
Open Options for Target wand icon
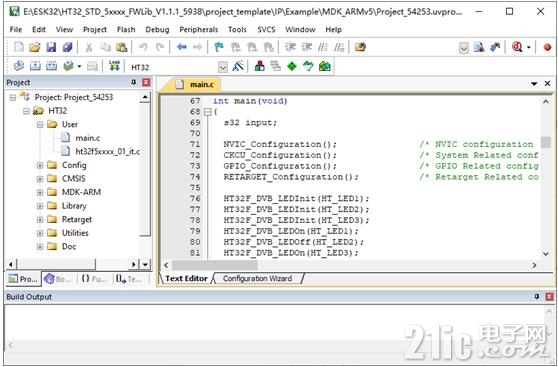pos(238,66)
